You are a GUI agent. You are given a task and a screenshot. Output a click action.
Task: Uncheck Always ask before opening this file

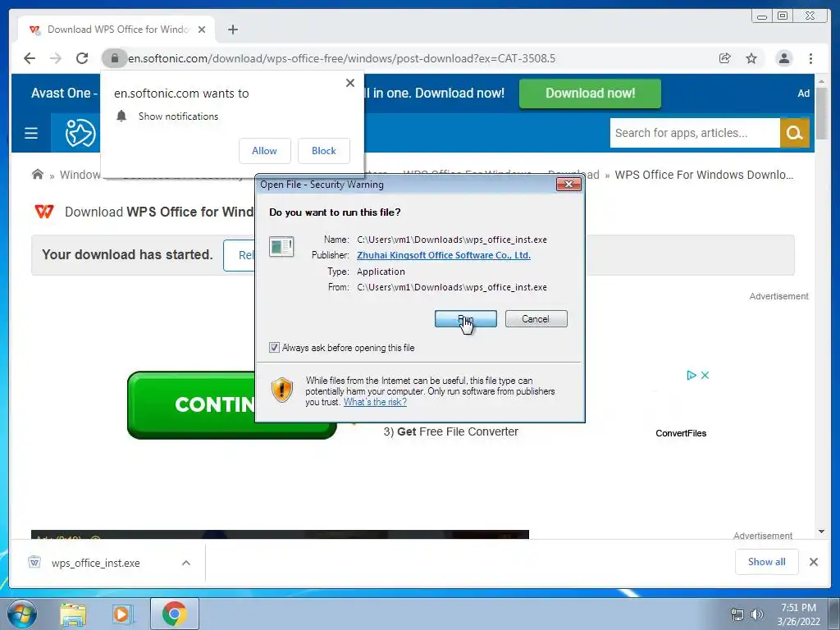[274, 348]
